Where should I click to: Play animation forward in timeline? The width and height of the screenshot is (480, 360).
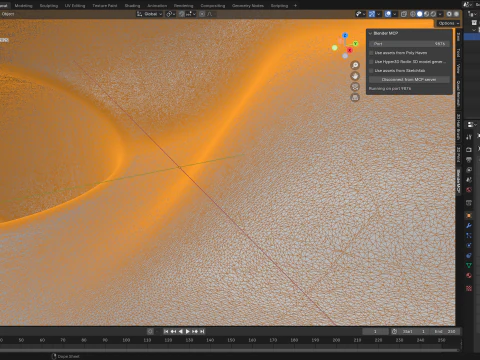coord(188,331)
